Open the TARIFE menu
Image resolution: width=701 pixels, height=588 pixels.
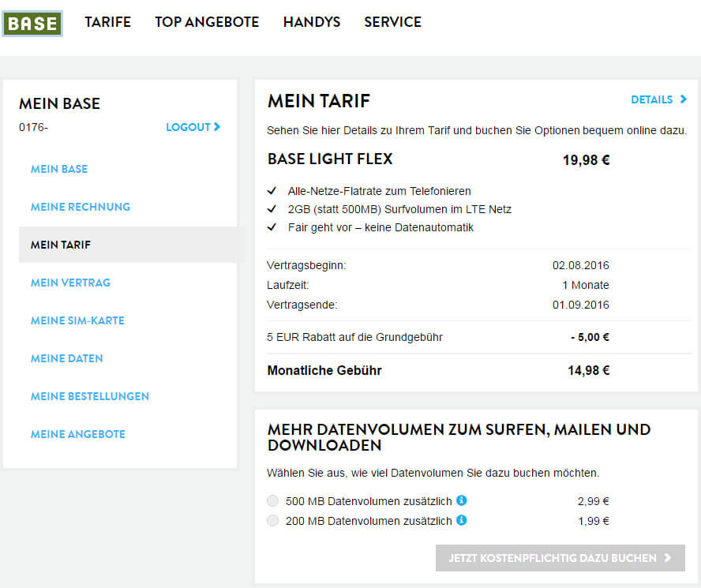107,22
